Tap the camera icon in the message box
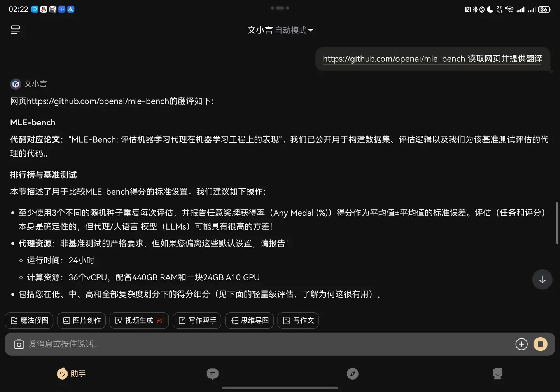Screen dimensions: 560x392 pyautogui.click(x=19, y=344)
